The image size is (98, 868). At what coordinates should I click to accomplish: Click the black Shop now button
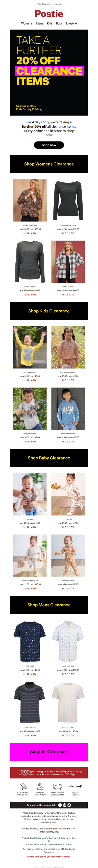click(x=49, y=145)
